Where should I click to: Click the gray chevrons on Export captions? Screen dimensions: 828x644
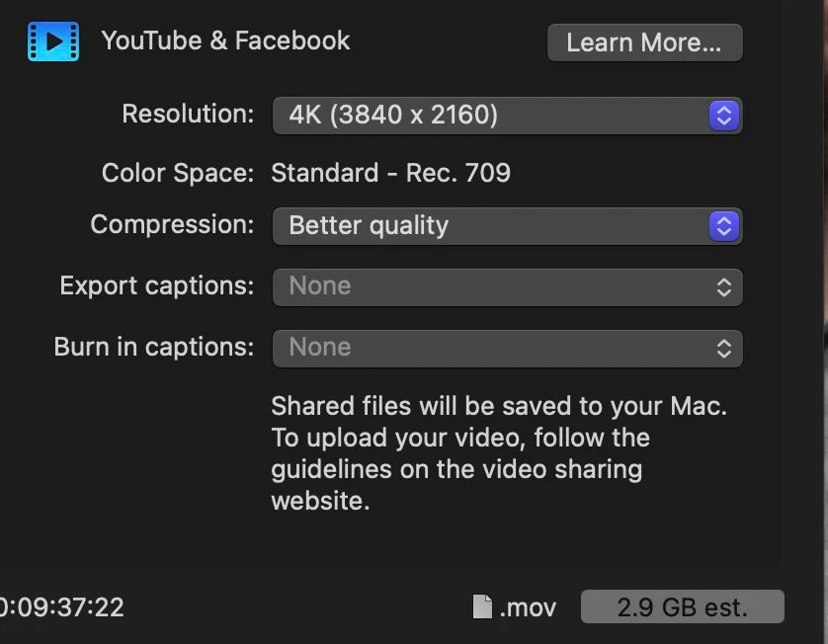click(x=724, y=287)
